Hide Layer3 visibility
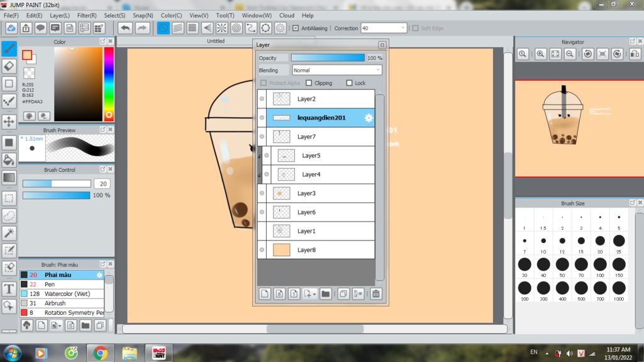Image resolution: width=644 pixels, height=362 pixels. (262, 193)
